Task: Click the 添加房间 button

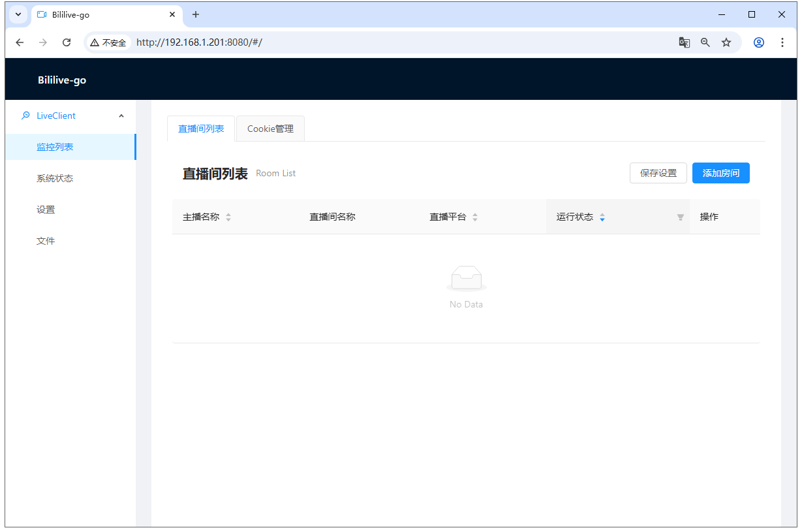Action: point(720,172)
